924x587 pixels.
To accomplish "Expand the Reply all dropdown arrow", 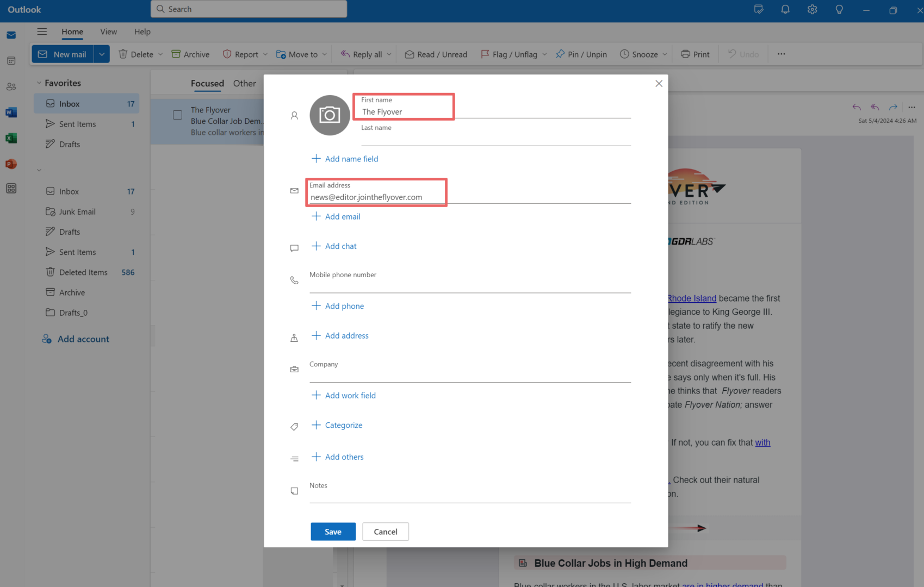I will [389, 54].
